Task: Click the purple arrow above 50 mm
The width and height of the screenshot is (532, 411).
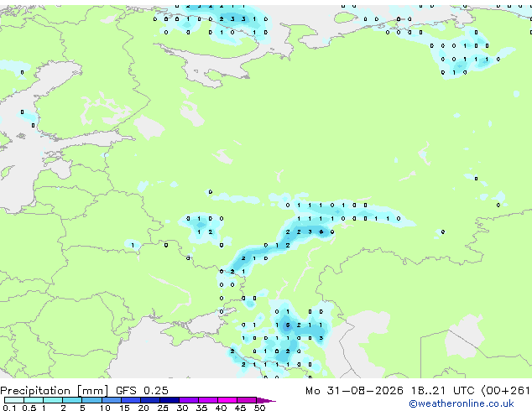Action: pyautogui.click(x=266, y=400)
